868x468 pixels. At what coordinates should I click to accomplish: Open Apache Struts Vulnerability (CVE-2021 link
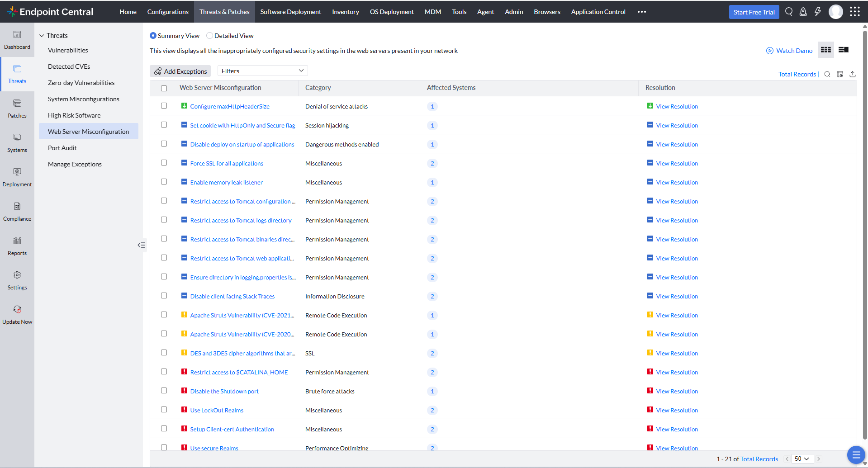[242, 316]
